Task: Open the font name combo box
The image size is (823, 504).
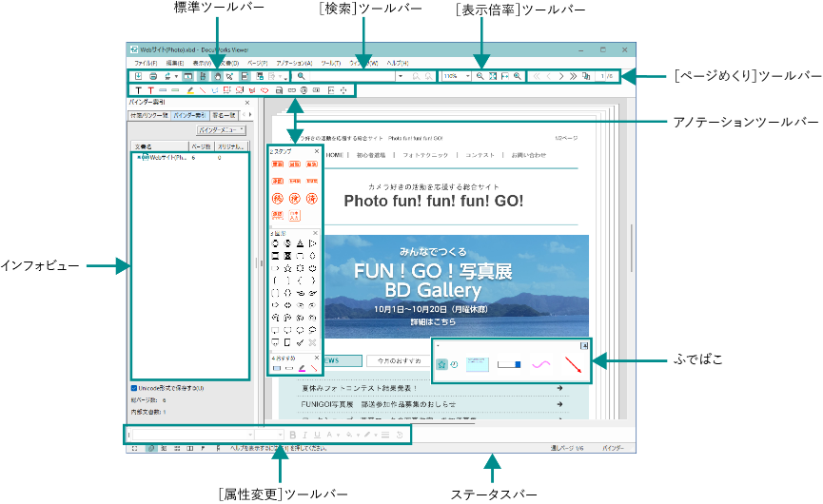Action: [x=193, y=435]
